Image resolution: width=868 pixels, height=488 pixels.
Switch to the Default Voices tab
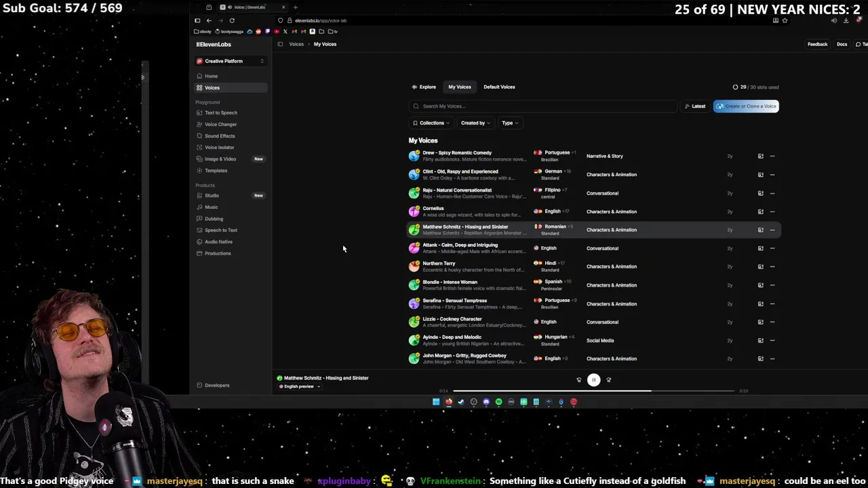click(499, 87)
